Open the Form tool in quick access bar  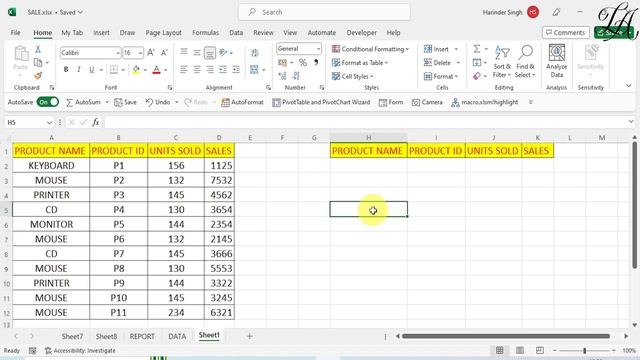pyautogui.click(x=391, y=102)
